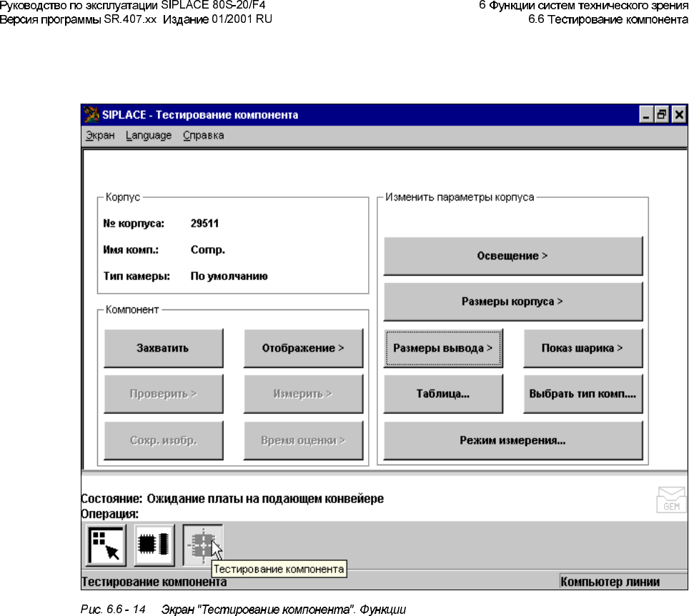689x616 pixels.
Task: Click the Время оценки button
Action: coord(303,440)
